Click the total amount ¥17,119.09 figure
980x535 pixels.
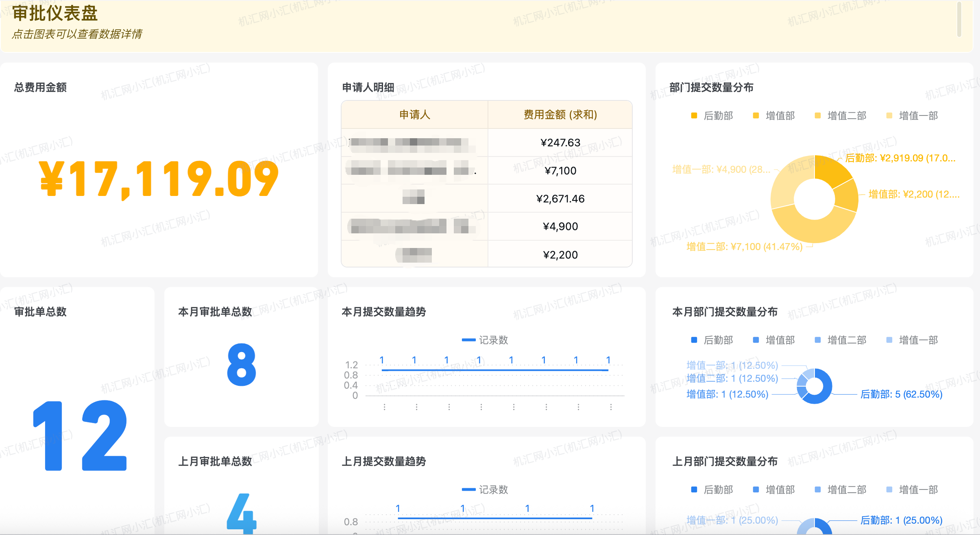[159, 179]
